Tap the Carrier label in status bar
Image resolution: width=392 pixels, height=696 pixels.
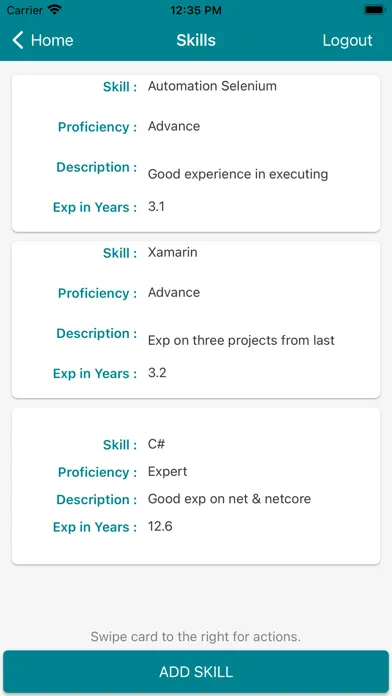[x=24, y=10]
